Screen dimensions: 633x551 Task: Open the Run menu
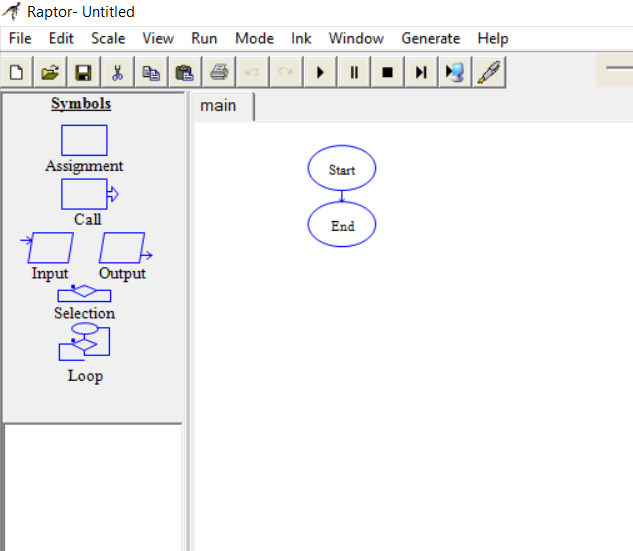click(204, 39)
